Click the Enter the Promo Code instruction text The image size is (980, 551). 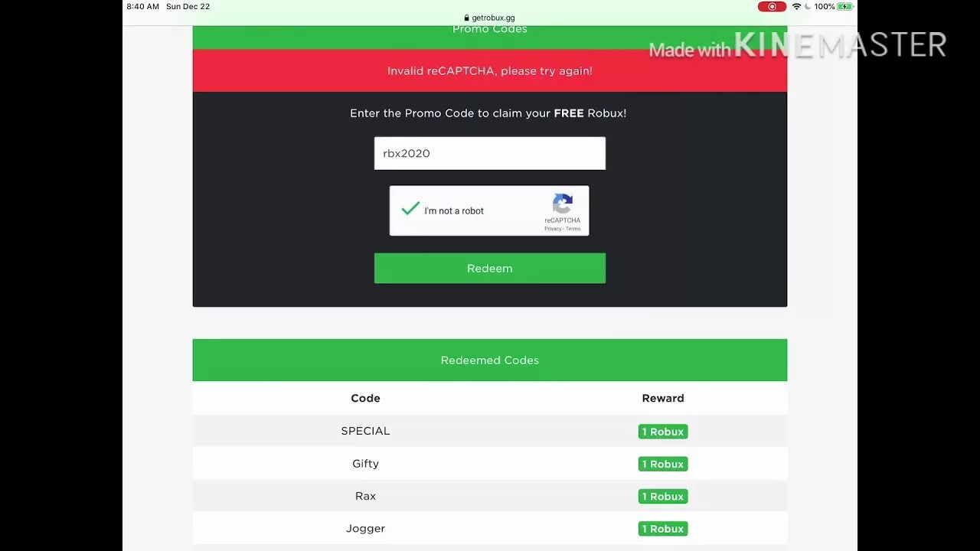pyautogui.click(x=488, y=113)
